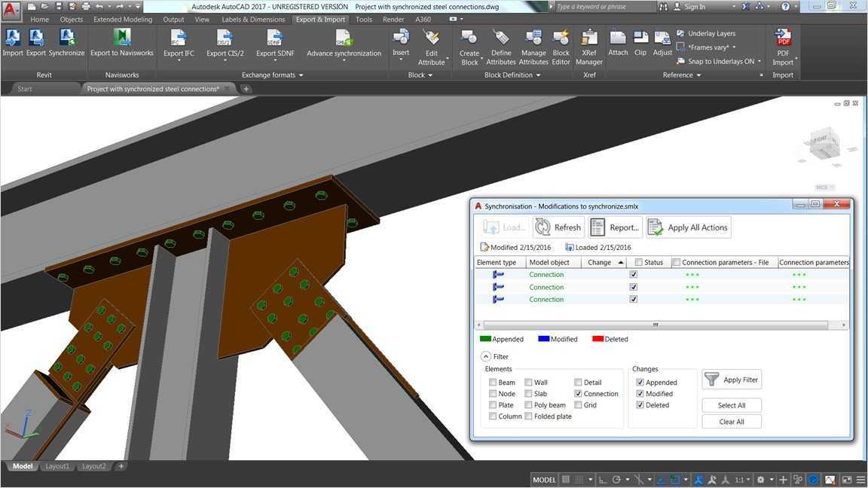Toggle the Node element checkbox

(x=492, y=393)
